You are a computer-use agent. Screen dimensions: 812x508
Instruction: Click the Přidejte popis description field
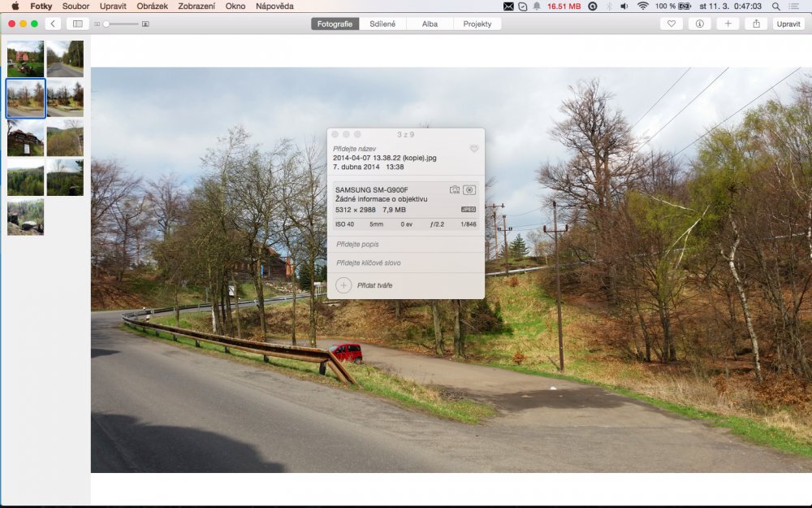406,244
